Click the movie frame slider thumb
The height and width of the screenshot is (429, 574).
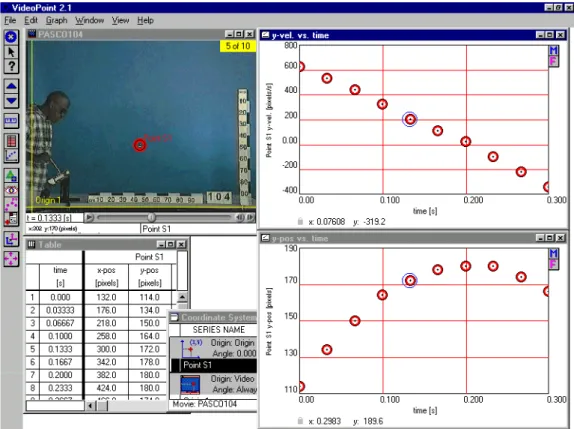[151, 218]
